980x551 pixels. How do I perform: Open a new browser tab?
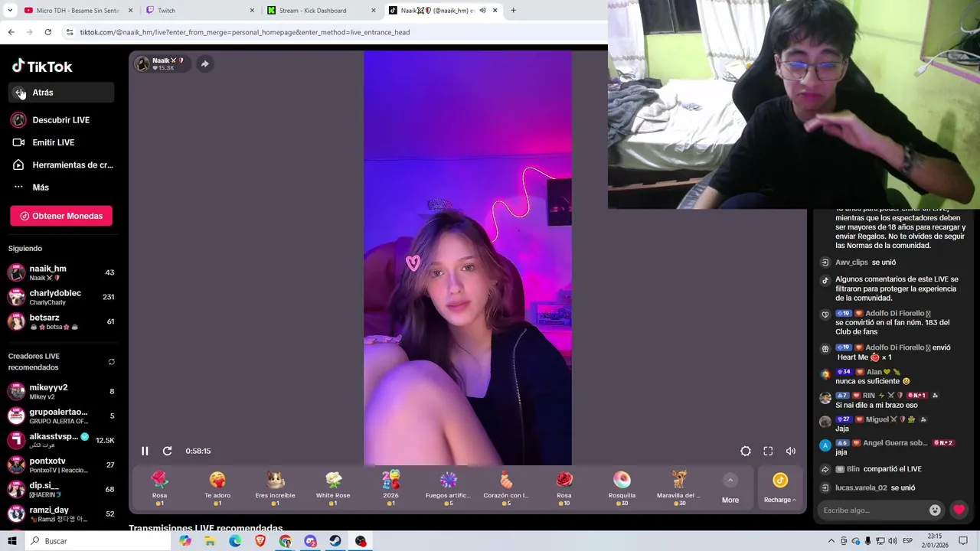pos(513,10)
